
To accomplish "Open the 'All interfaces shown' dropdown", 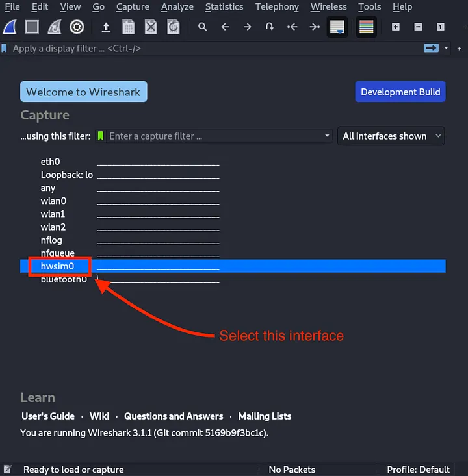I will [391, 136].
